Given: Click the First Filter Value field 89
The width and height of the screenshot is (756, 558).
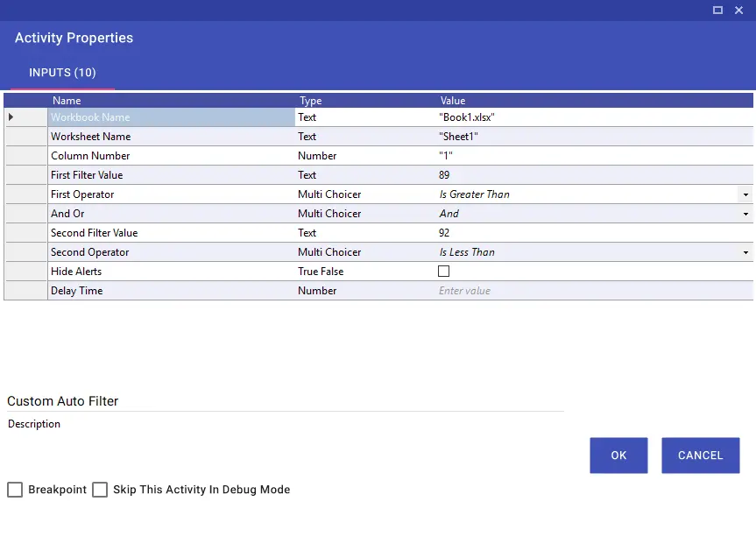Looking at the screenshot, I should tap(595, 175).
